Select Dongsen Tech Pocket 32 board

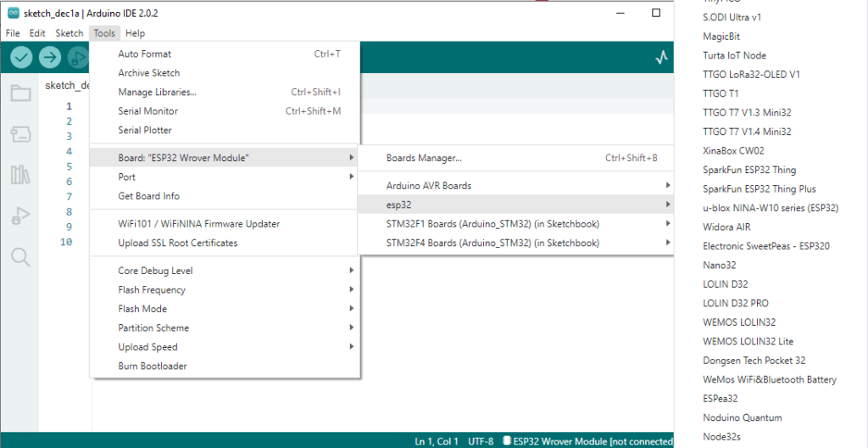point(754,361)
